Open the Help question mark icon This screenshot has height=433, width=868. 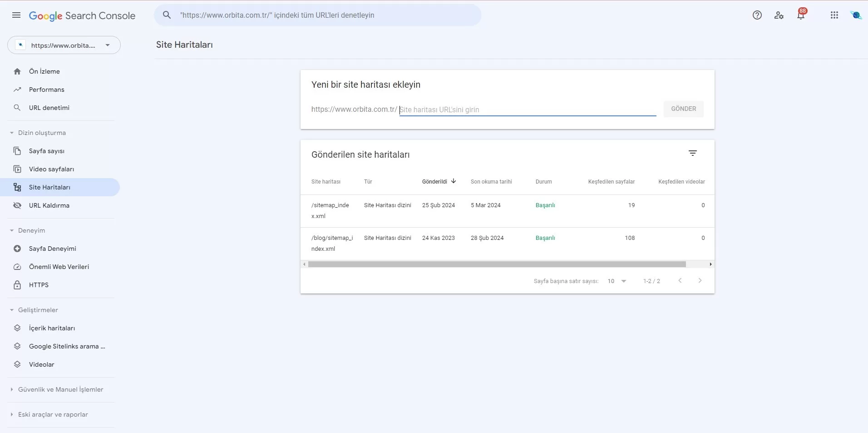coord(757,15)
